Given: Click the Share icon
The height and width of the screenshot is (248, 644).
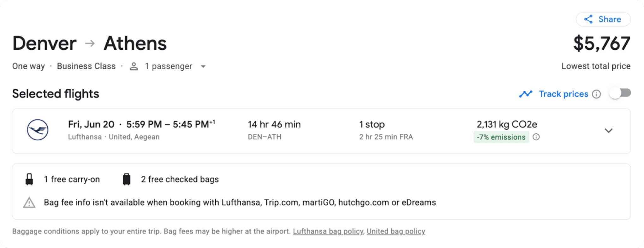Looking at the screenshot, I should point(588,19).
